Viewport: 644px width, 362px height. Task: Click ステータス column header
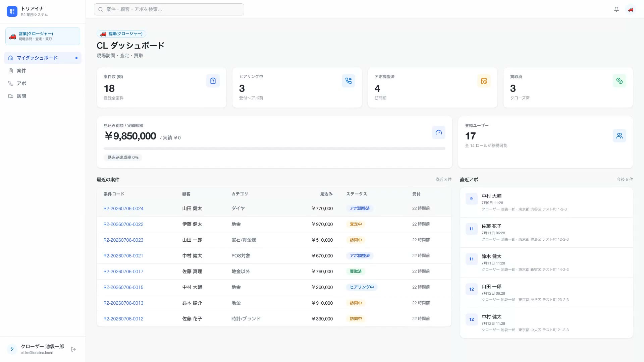point(357,194)
